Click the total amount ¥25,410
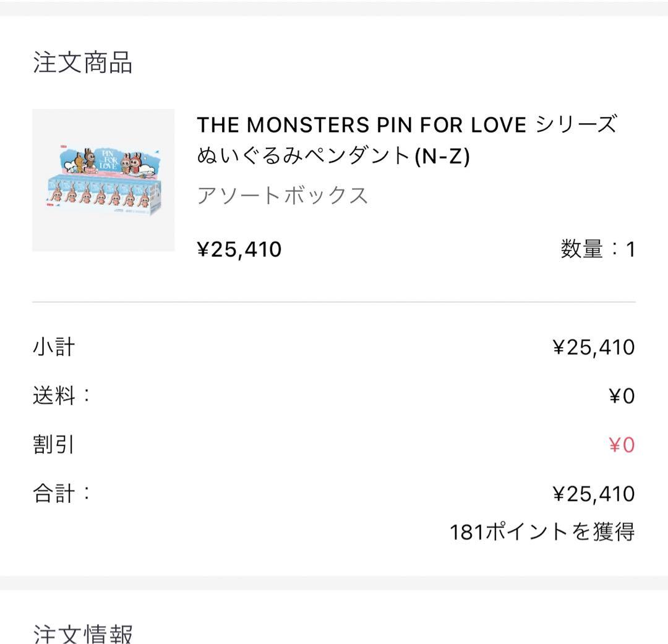Viewport: 668px width, 644px height. tap(593, 494)
